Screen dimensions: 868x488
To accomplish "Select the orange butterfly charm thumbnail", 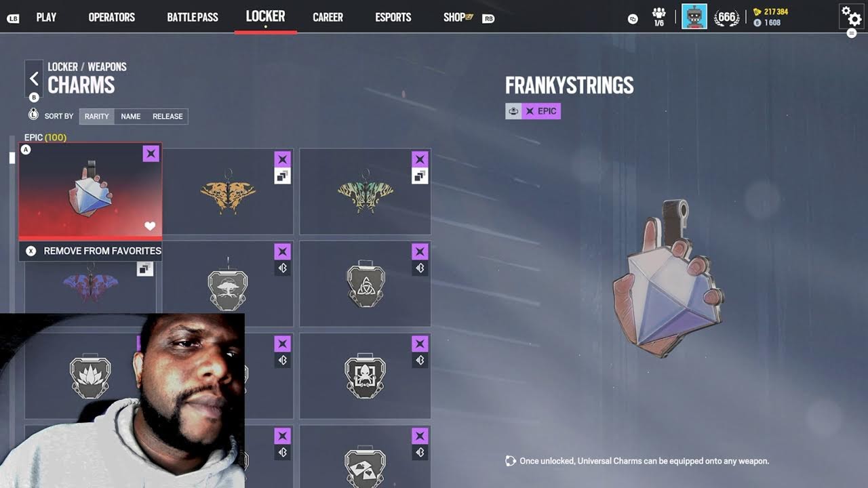I will coord(228,192).
